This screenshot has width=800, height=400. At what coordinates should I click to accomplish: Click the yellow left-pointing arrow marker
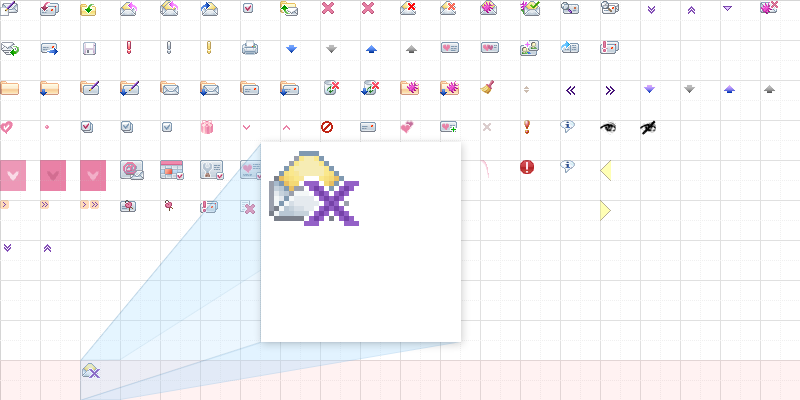(x=605, y=171)
